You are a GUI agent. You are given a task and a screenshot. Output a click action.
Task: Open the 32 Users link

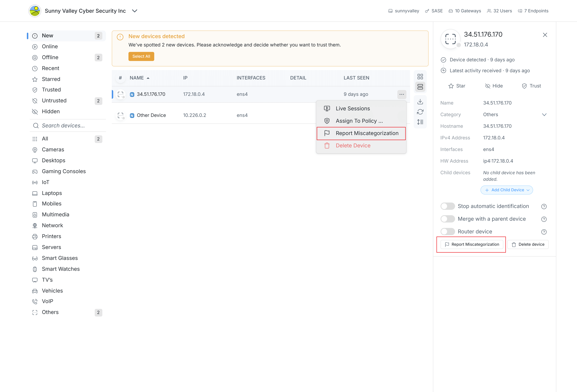point(500,11)
